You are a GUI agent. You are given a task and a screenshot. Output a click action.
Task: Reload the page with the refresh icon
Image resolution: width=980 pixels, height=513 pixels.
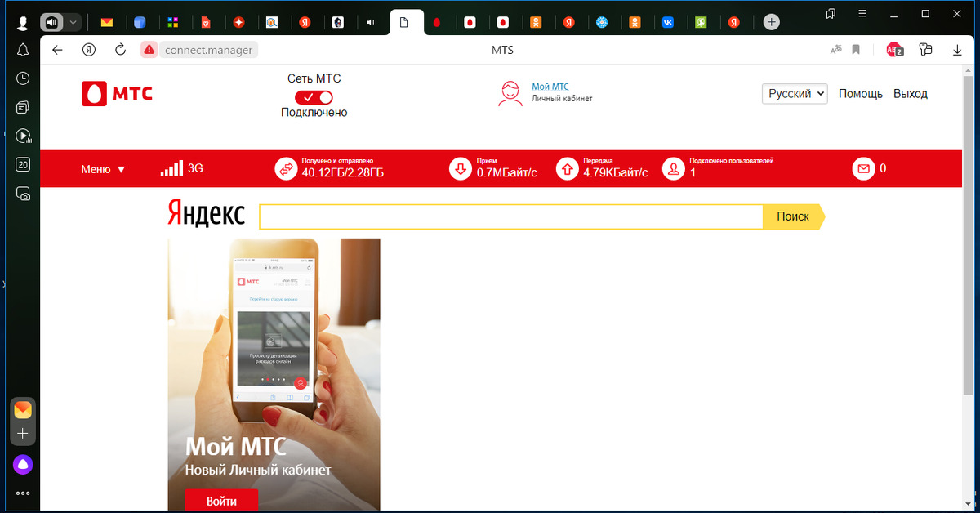point(120,50)
